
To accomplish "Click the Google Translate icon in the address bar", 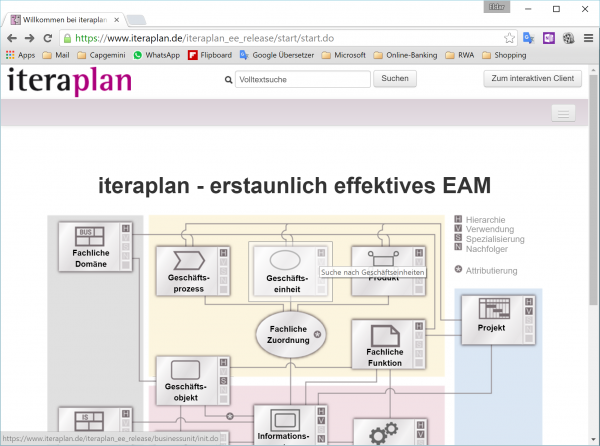I will 528,38.
